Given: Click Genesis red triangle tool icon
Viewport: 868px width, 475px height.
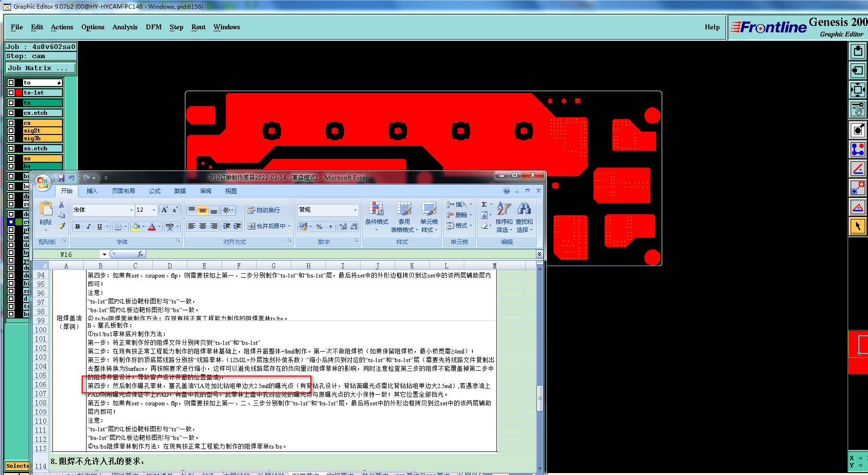Looking at the screenshot, I should (857, 207).
